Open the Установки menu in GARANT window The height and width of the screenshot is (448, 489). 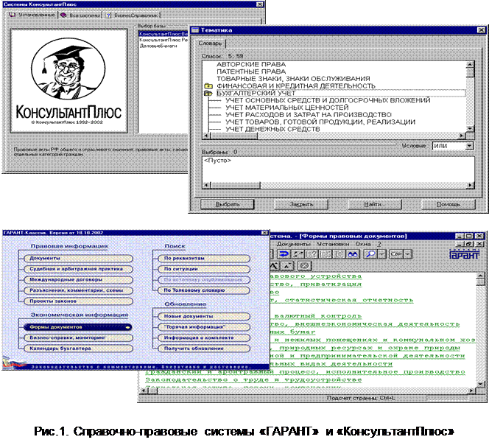333,244
